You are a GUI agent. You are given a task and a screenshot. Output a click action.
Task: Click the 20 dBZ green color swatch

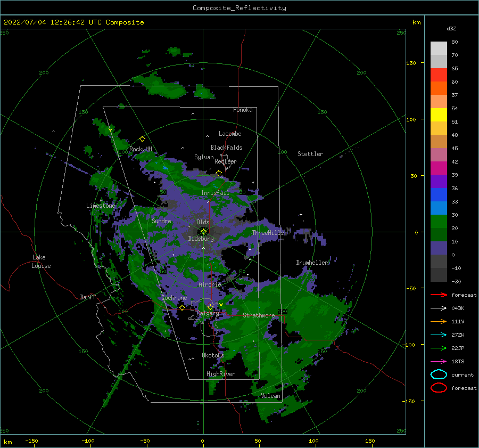coord(439,222)
